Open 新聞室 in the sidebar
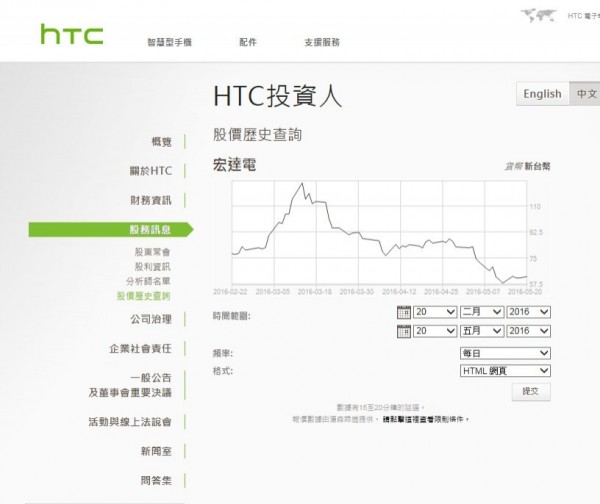 point(156,451)
